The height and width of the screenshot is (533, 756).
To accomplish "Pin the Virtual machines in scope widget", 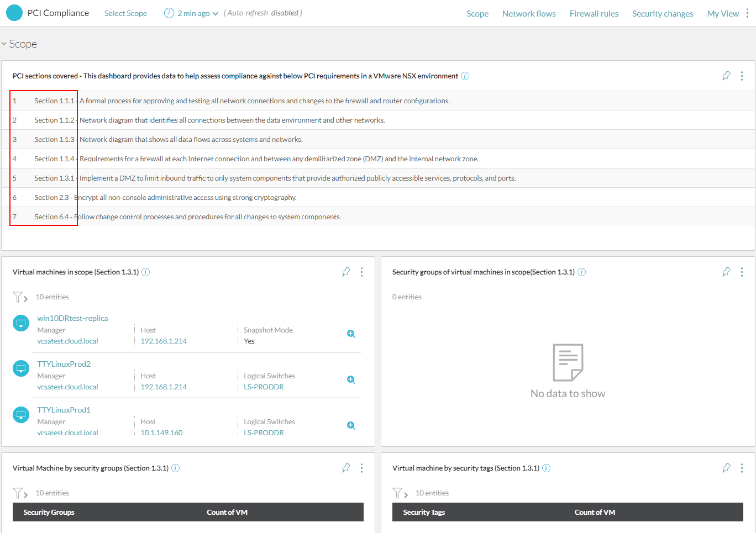I will point(346,272).
